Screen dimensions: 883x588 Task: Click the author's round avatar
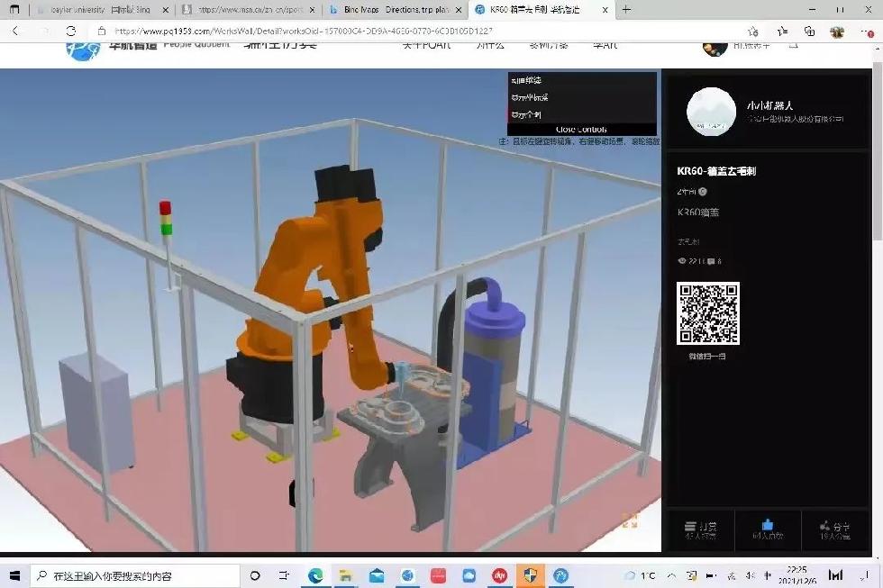[x=712, y=113]
